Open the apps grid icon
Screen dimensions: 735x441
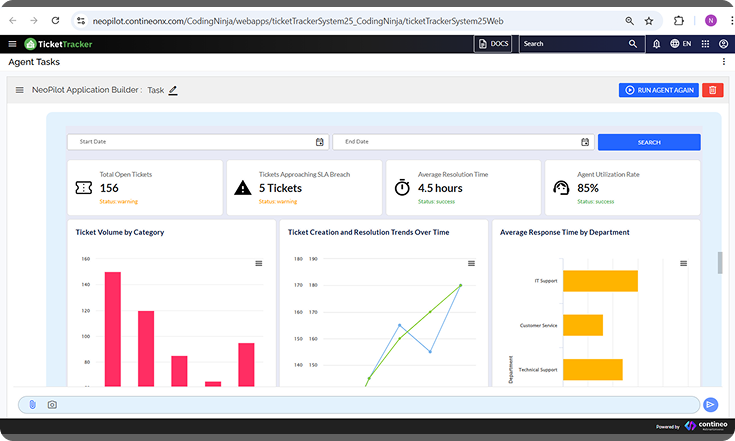coord(703,44)
